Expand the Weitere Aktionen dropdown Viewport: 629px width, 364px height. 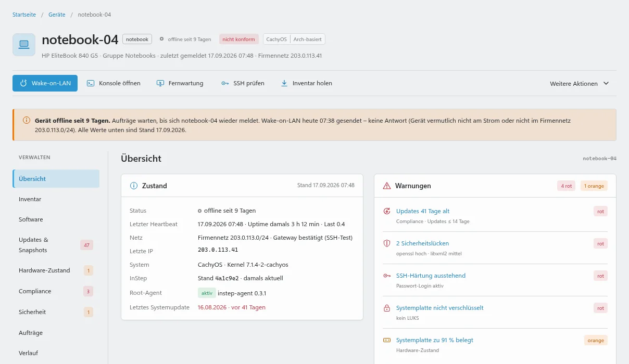580,83
